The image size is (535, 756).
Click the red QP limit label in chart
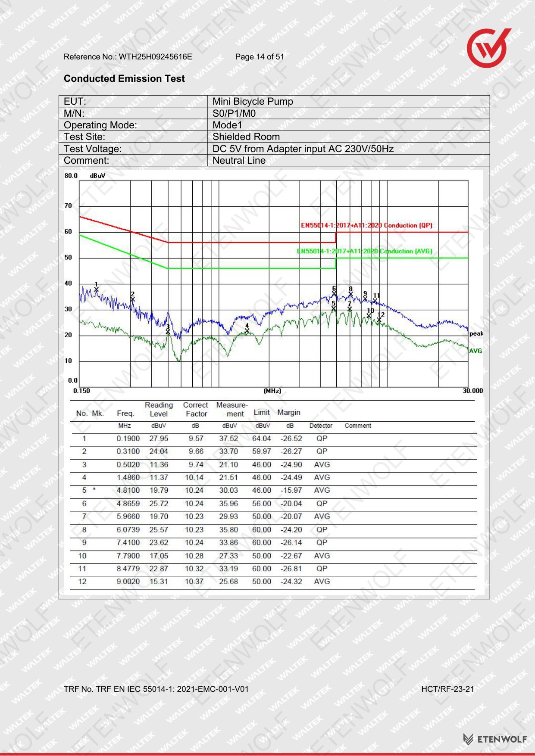tap(366, 225)
